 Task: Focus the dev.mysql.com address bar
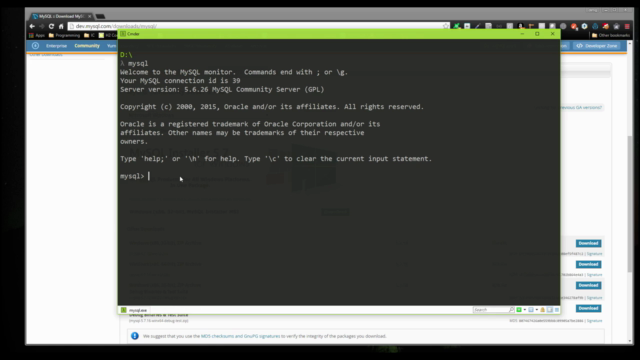click(257, 26)
